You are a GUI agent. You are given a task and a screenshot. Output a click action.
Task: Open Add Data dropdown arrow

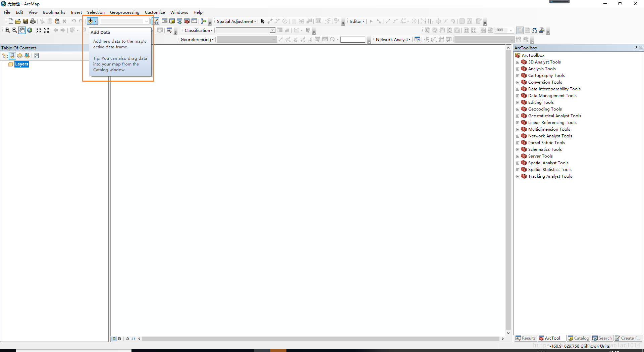(x=96, y=21)
